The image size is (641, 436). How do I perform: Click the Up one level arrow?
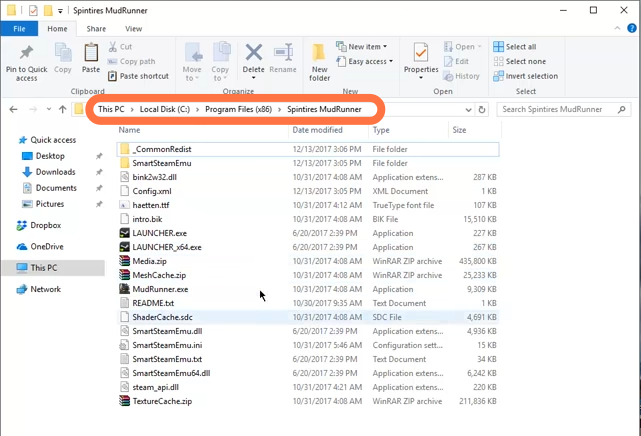click(x=63, y=109)
